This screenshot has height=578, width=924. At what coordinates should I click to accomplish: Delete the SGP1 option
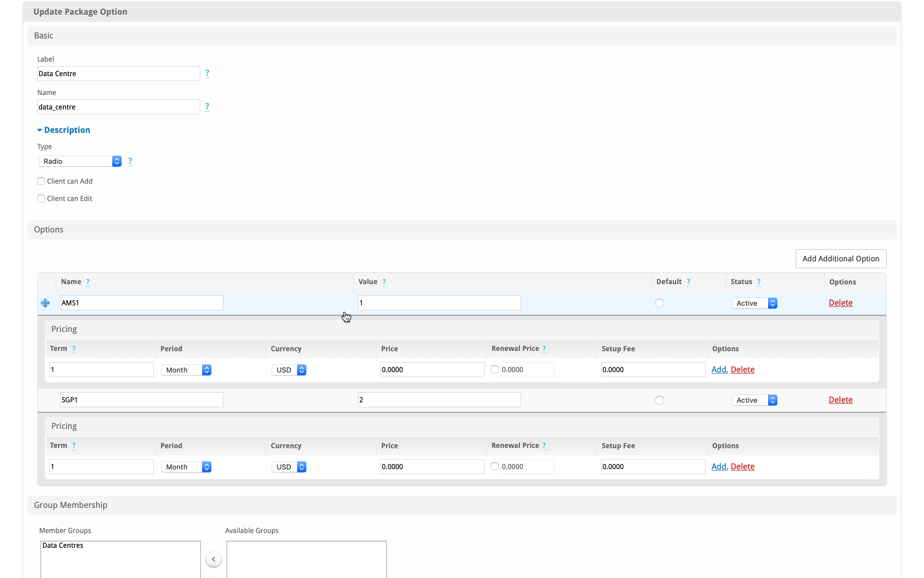pos(840,400)
